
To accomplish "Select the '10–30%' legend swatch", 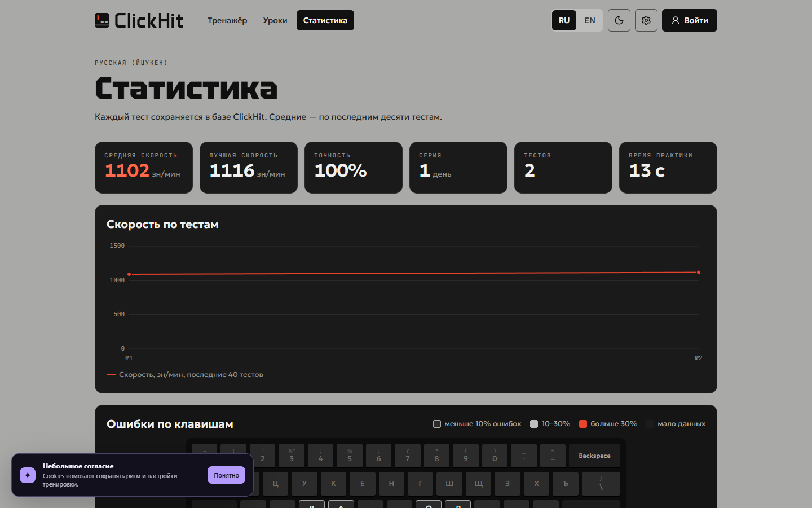I will tap(534, 424).
